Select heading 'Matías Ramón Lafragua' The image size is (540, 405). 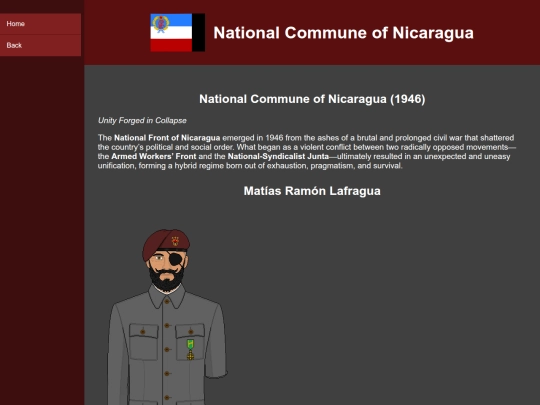coord(312,191)
